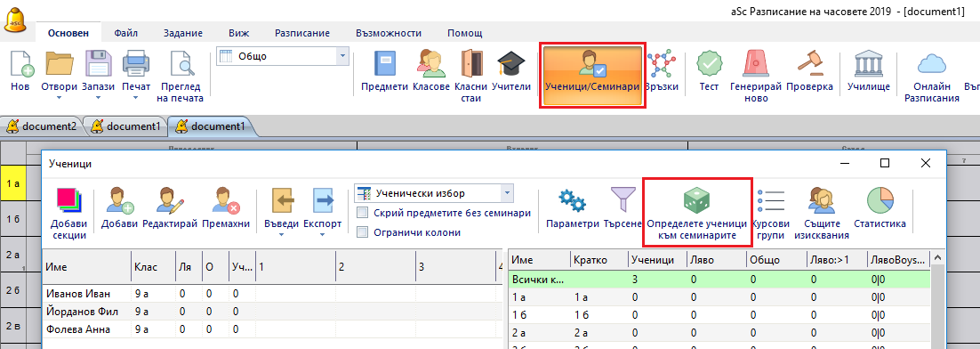Click the Ляво column header
980x349 pixels.
click(716, 259)
